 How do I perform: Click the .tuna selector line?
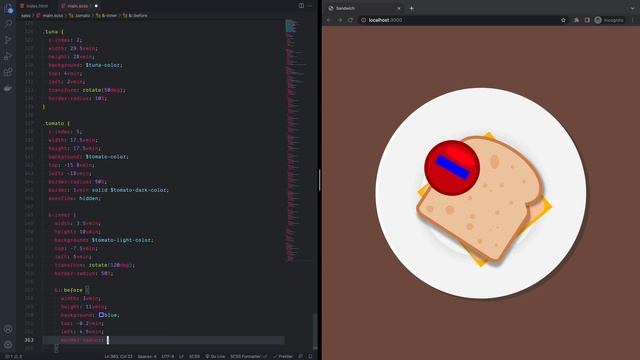click(53, 31)
